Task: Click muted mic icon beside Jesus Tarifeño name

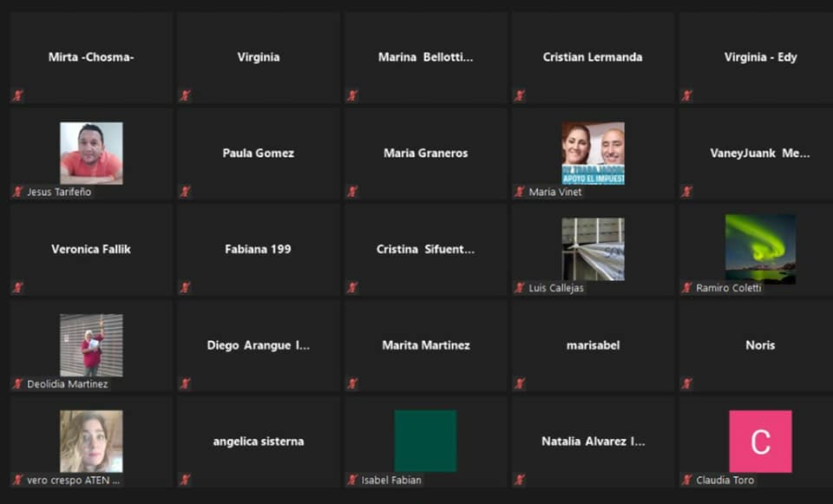Action: point(17,192)
